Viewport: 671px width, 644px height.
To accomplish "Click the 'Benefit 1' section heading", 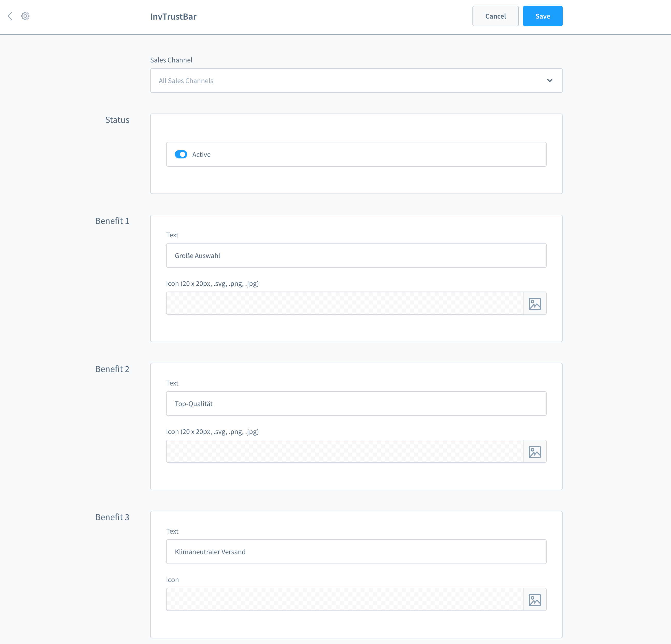I will click(x=112, y=221).
